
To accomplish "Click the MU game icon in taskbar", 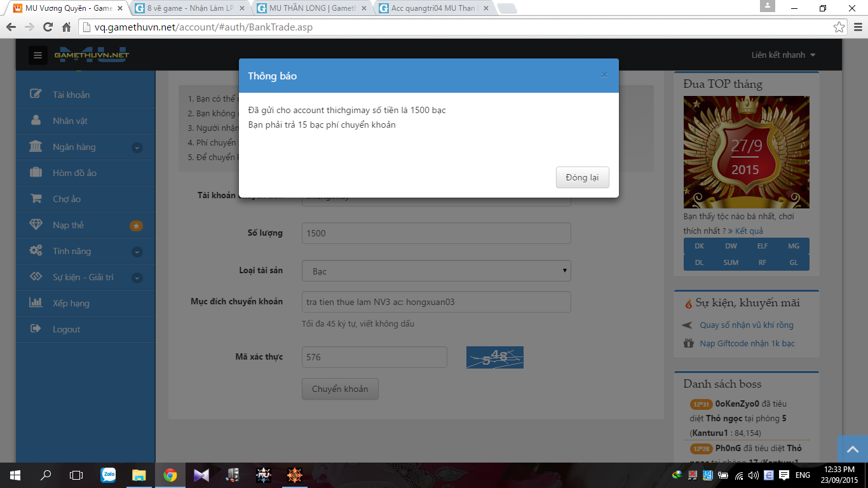I will (x=263, y=475).
